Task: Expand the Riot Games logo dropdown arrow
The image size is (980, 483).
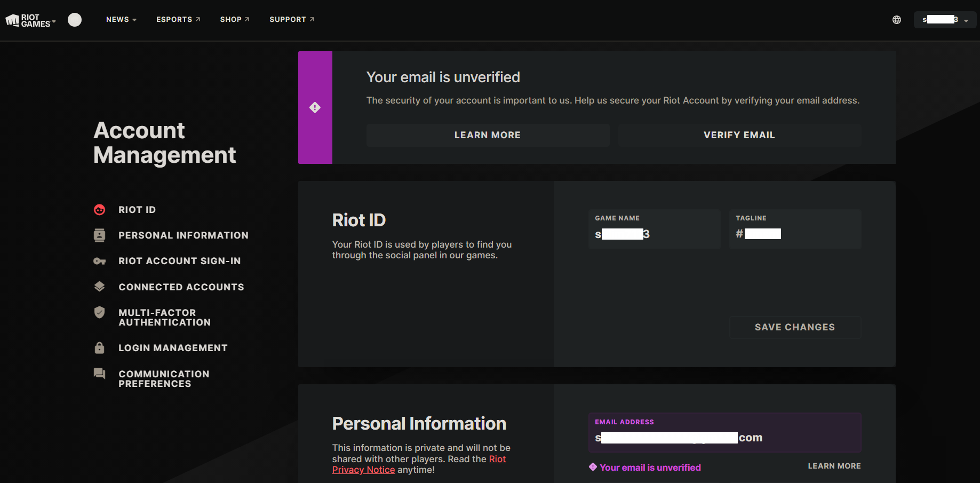Action: (x=54, y=21)
